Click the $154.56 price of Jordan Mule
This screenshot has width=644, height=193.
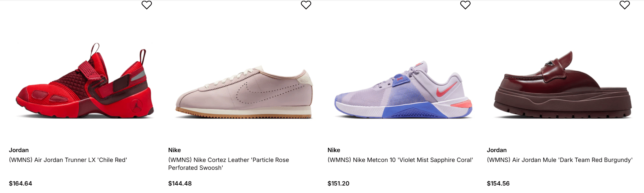[x=498, y=184]
